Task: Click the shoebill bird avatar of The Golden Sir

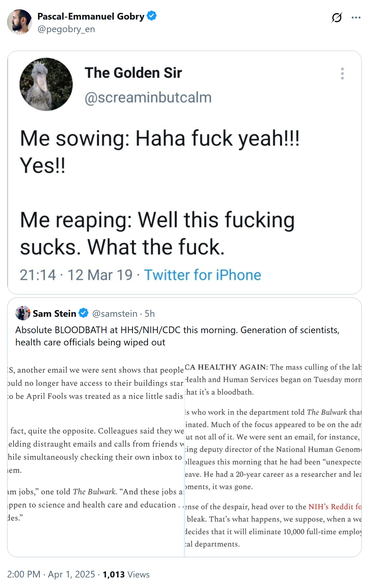Action: tap(46, 84)
